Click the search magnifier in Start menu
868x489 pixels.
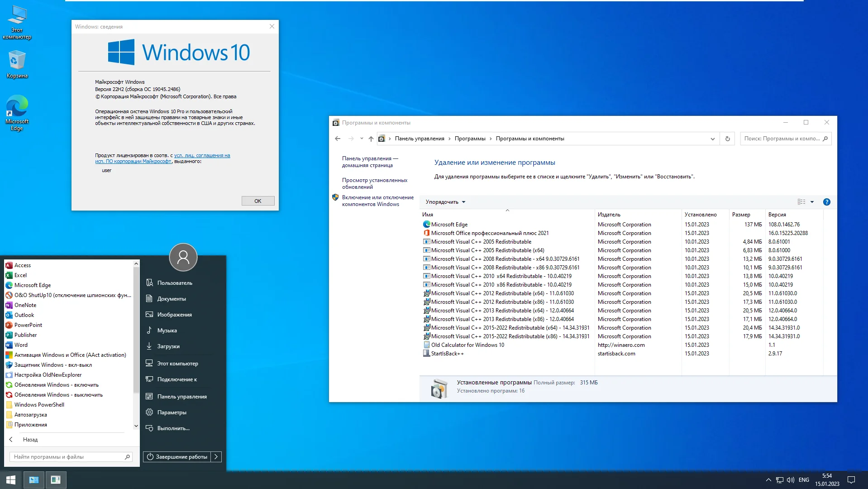tap(128, 457)
